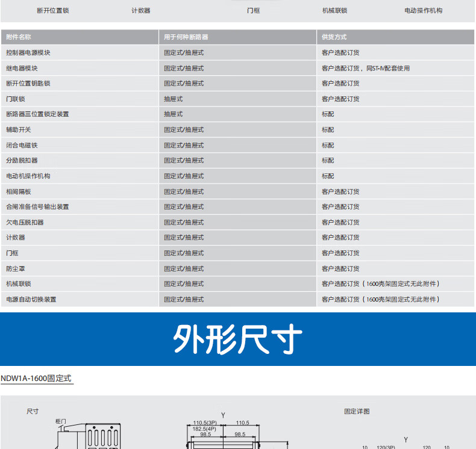Select the 辅助开关 row name
The width and height of the screenshot is (476, 449).
click(x=19, y=129)
